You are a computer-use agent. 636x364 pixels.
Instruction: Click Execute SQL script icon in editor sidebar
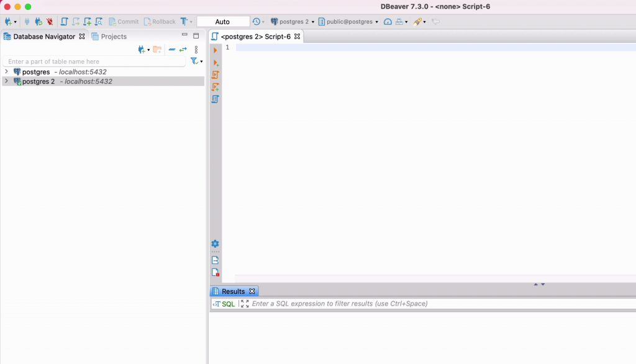(216, 75)
